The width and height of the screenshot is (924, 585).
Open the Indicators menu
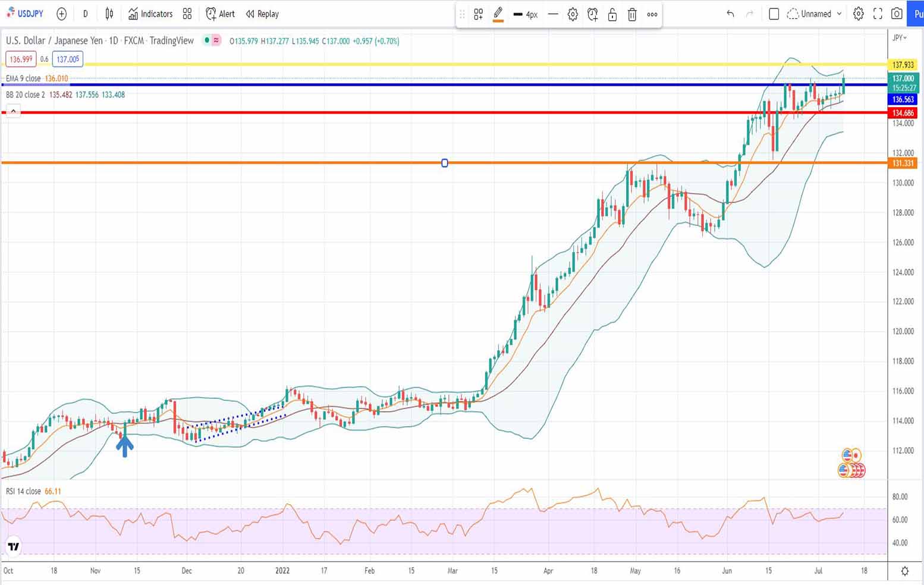coord(150,14)
